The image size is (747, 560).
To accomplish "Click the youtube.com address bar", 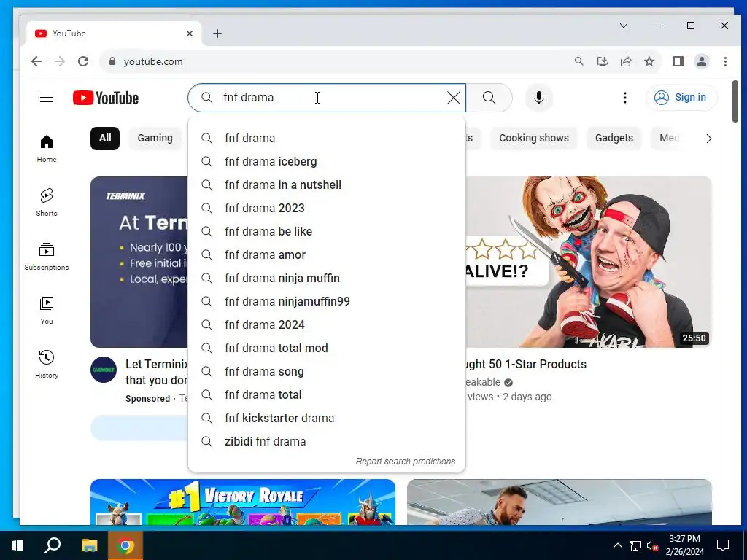I will (x=333, y=61).
